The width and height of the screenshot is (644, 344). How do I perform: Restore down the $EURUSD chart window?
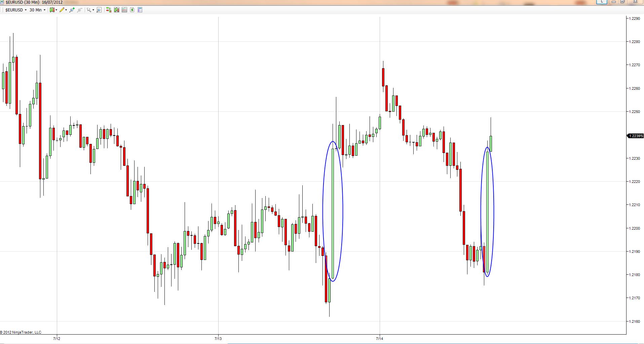click(622, 2)
